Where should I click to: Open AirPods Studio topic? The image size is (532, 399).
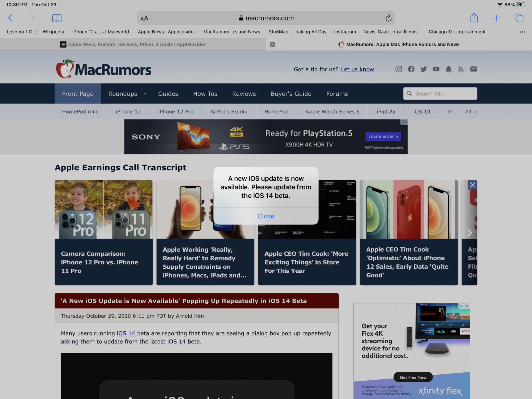point(229,112)
